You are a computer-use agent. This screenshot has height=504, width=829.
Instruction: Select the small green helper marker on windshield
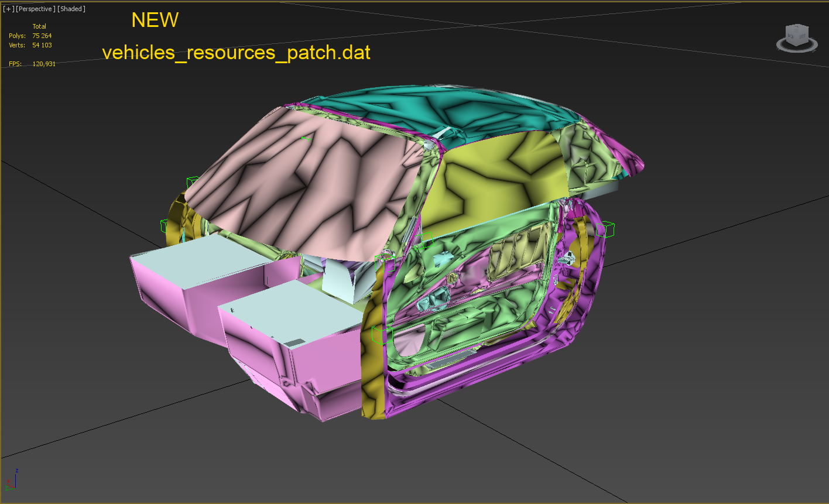[x=304, y=138]
